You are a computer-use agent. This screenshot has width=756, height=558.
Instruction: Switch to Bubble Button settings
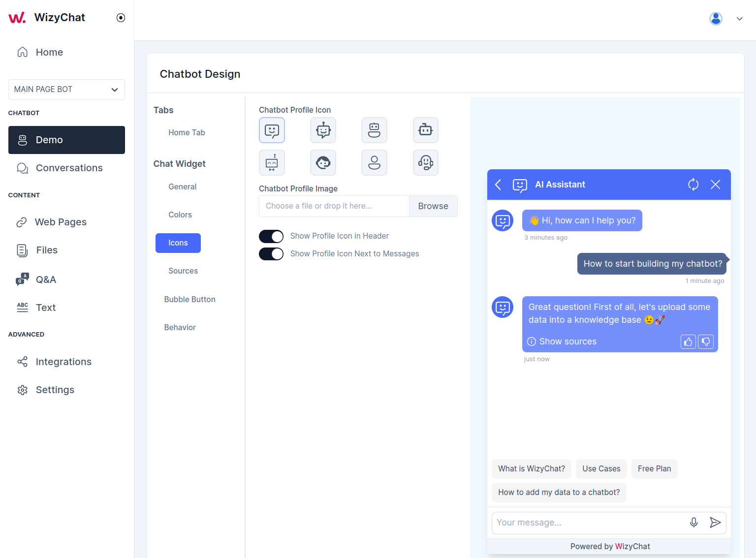(x=190, y=299)
